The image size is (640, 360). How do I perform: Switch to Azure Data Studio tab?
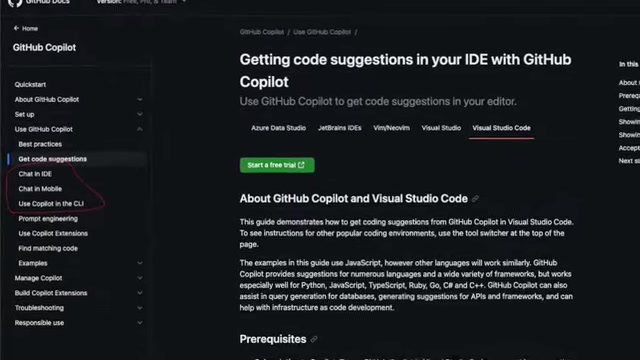coord(278,128)
